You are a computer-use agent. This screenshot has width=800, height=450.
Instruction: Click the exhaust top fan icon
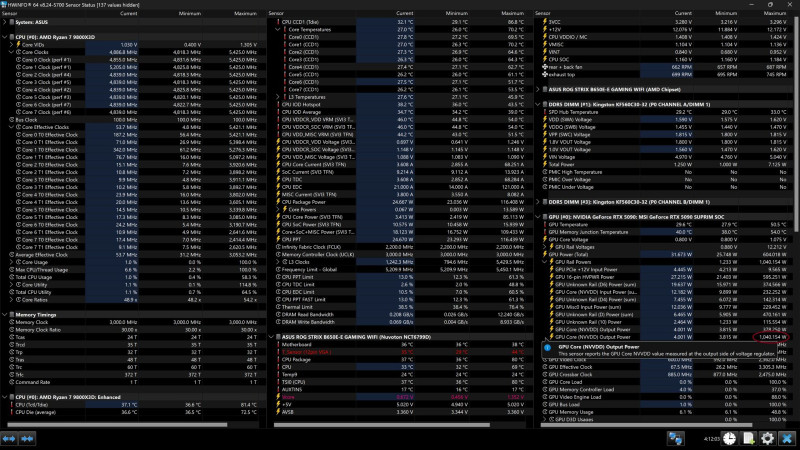click(544, 74)
